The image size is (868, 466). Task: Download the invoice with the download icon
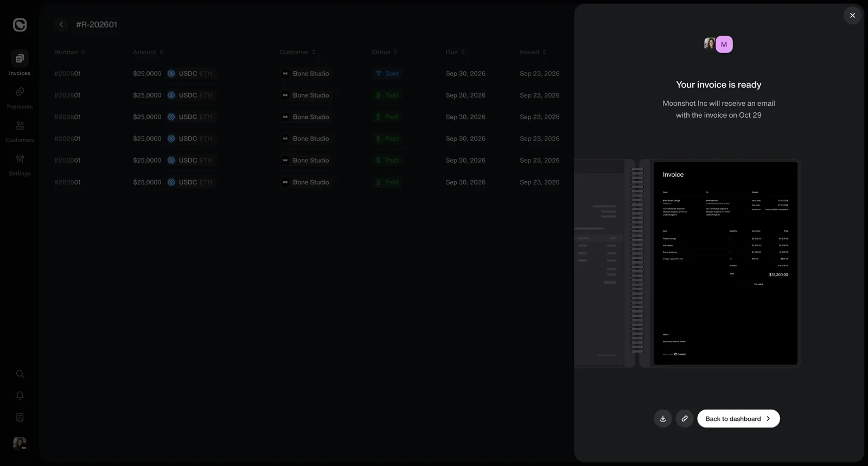663,419
